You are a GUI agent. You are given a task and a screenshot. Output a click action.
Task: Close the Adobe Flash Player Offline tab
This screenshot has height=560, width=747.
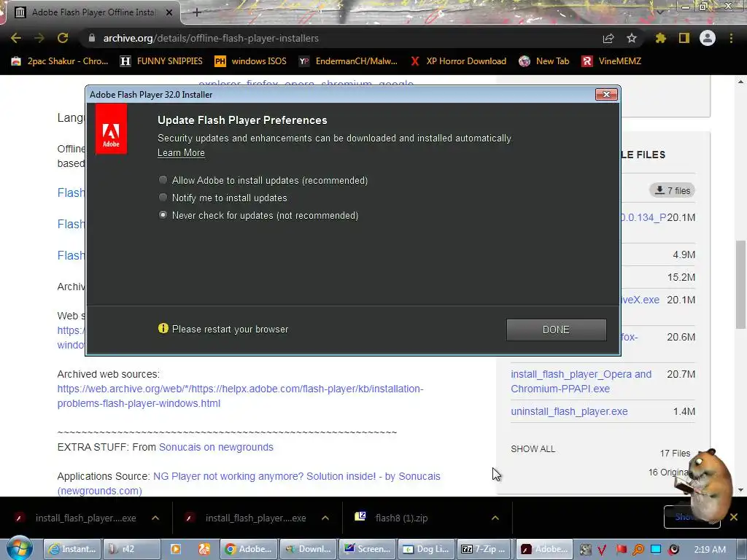(x=169, y=12)
